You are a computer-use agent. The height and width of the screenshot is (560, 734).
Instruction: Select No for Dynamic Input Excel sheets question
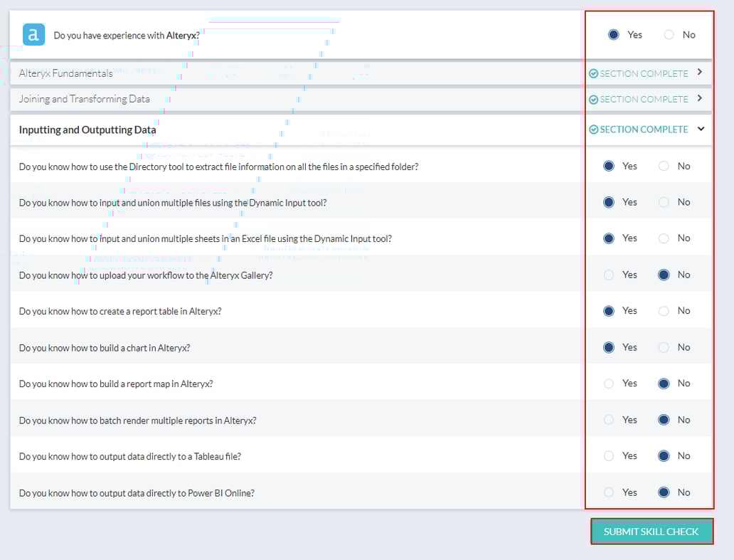coord(664,238)
